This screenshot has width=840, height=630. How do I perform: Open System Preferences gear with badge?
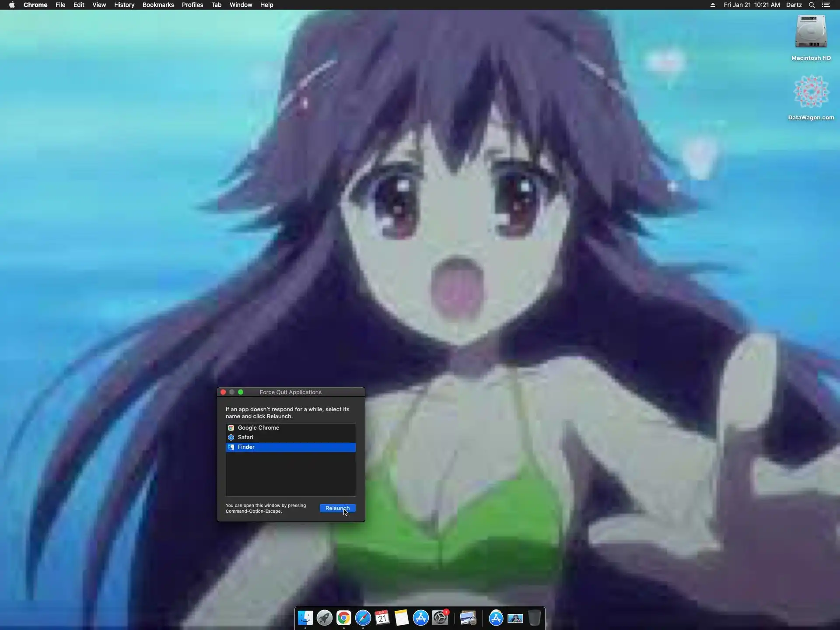pyautogui.click(x=440, y=618)
